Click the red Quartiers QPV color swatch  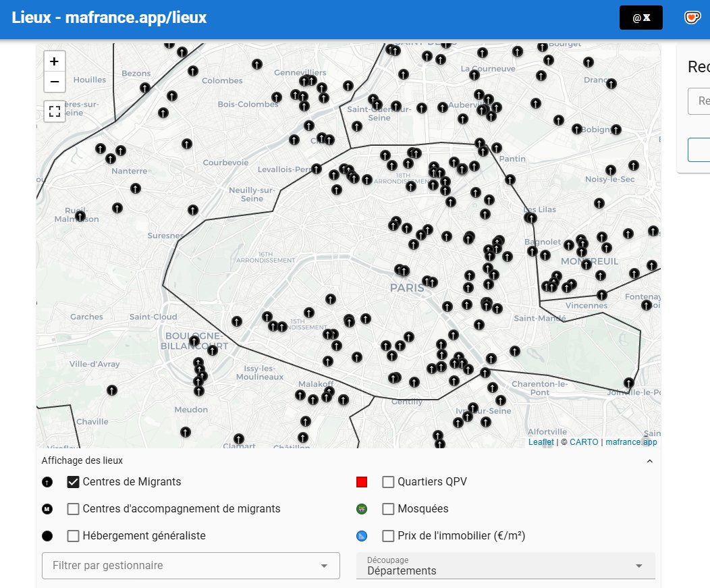coord(362,481)
